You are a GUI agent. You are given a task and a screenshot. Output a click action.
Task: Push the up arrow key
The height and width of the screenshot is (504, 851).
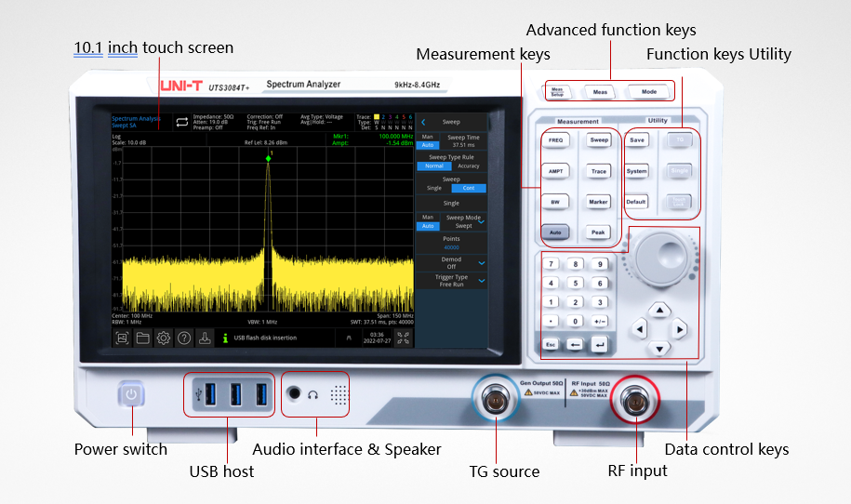659,311
